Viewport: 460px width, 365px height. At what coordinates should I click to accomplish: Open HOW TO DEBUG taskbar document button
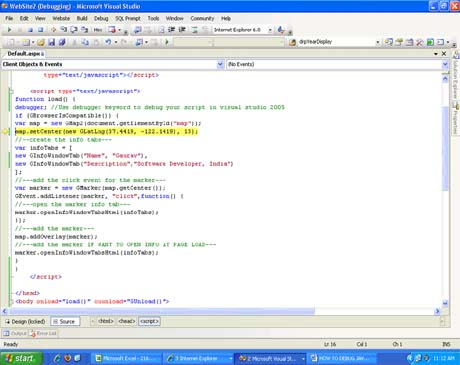[341, 358]
